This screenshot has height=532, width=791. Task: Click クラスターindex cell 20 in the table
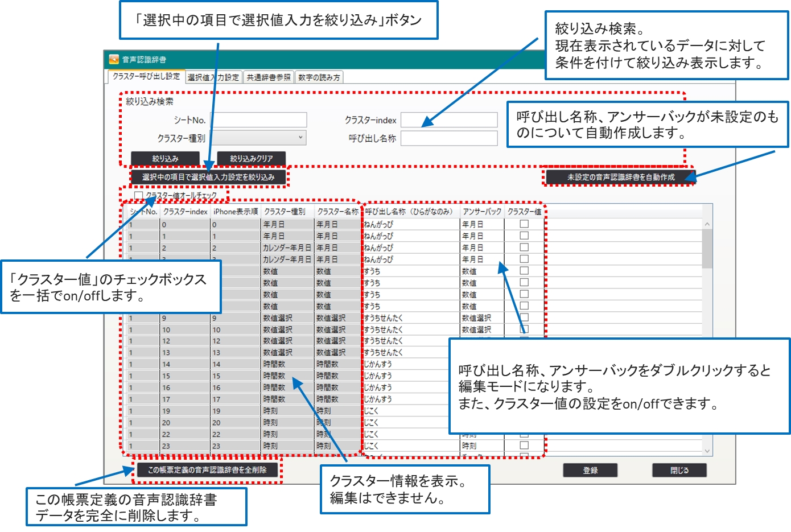click(x=185, y=423)
